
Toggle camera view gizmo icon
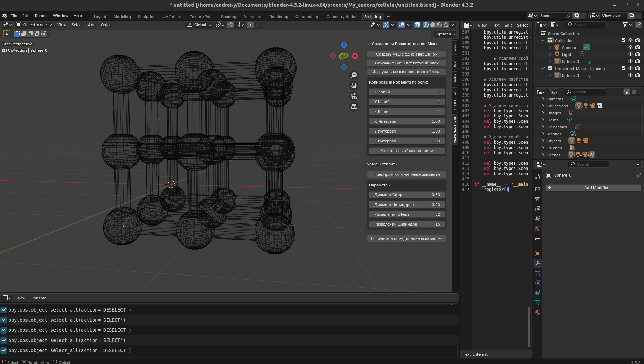pos(354,96)
